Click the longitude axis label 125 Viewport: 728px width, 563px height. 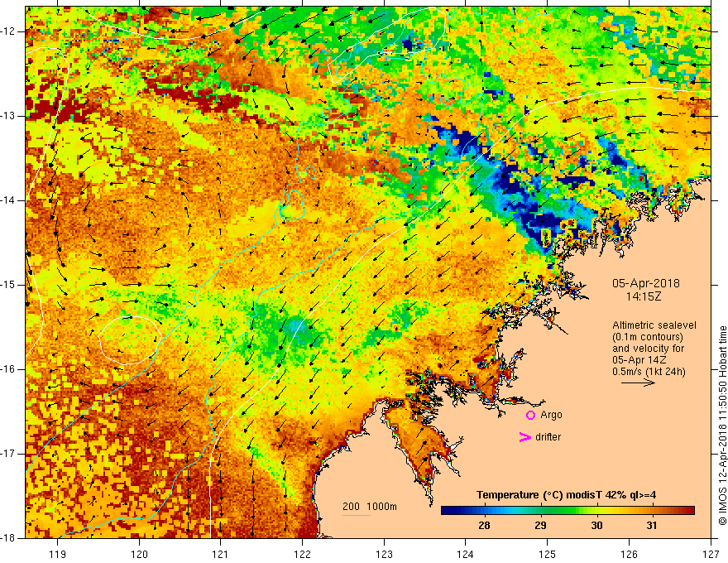548,554
